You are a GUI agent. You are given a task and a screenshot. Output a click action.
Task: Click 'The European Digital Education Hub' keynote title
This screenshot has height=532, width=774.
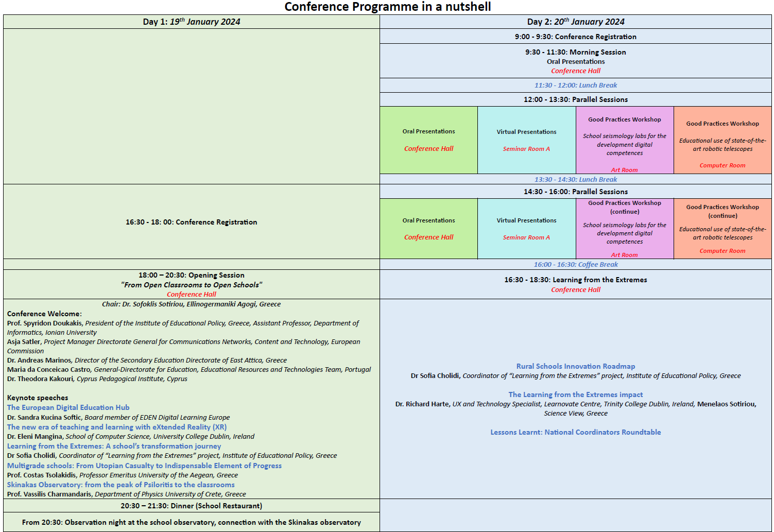click(68, 407)
